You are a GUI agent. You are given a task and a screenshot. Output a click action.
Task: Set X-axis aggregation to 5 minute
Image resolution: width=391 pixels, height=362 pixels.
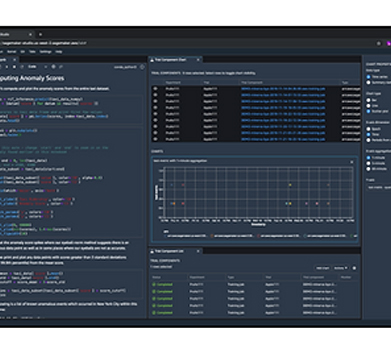tap(368, 163)
